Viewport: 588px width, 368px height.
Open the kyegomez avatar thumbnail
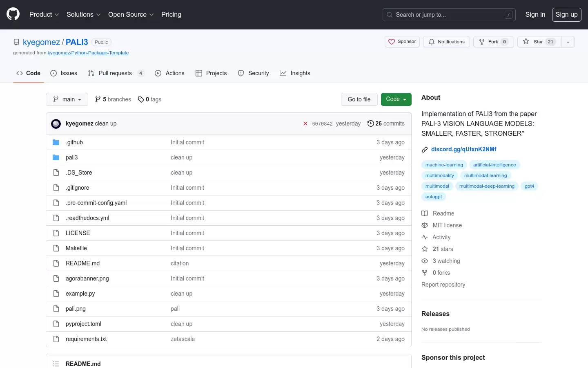coord(56,123)
